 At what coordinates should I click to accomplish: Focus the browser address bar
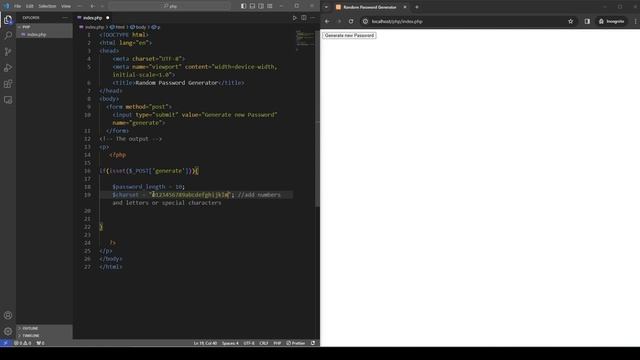(x=467, y=21)
